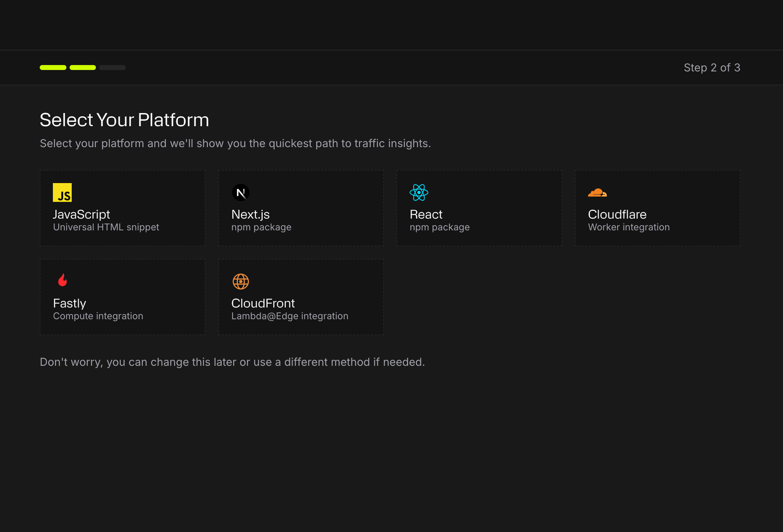Click the second green progress step bar
This screenshot has width=783, height=532.
tap(83, 67)
